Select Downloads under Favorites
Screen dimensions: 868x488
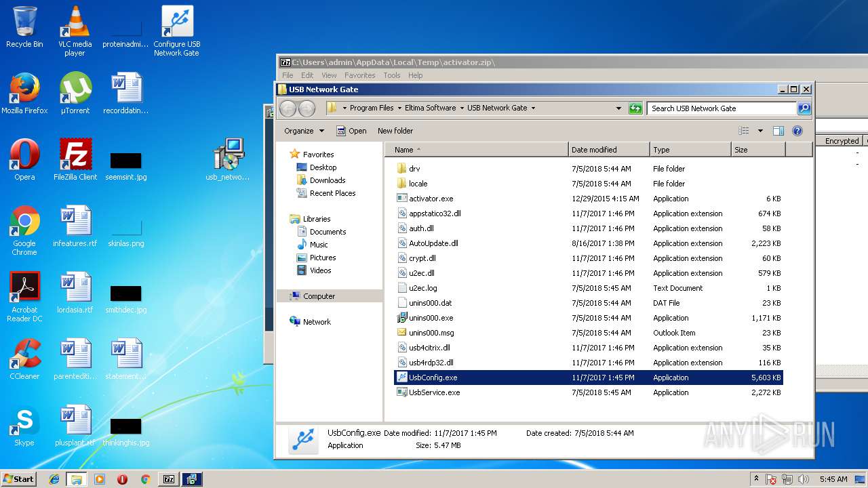(x=321, y=180)
